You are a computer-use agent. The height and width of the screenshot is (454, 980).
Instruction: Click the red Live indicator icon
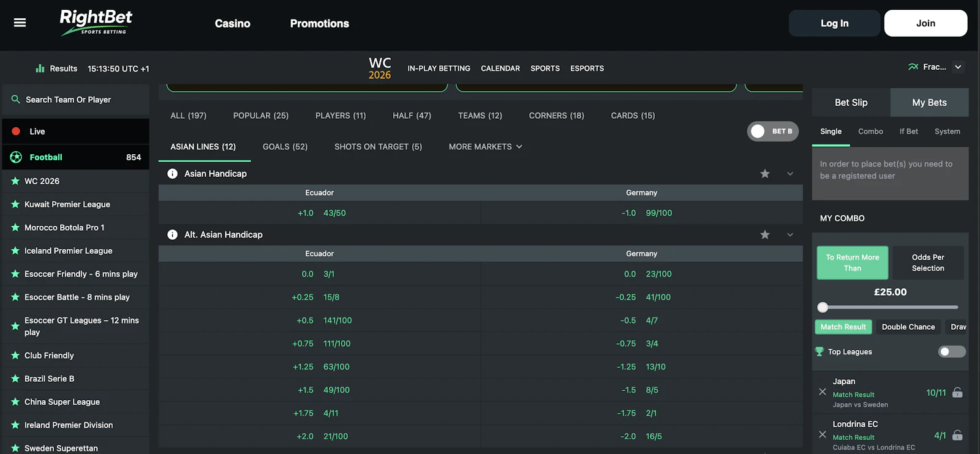tap(16, 131)
